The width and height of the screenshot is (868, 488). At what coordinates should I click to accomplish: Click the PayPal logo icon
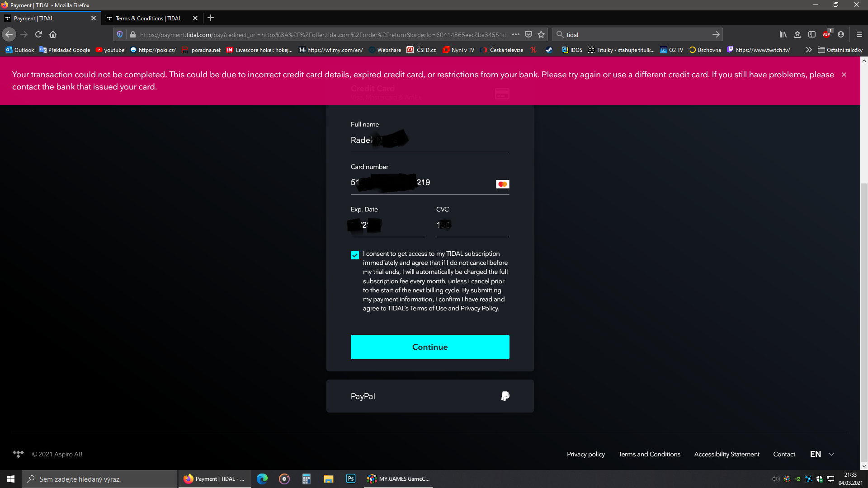coord(505,396)
